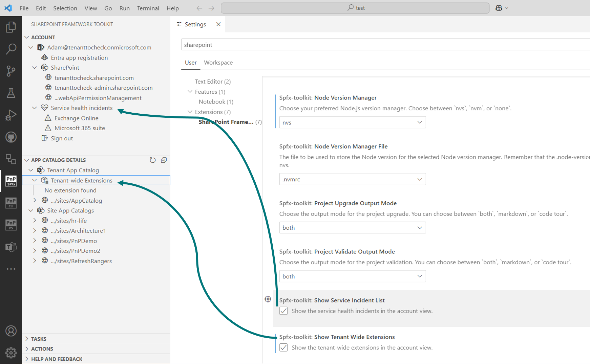590x364 pixels.
Task: Select Notebook (1) settings category
Action: (x=216, y=102)
